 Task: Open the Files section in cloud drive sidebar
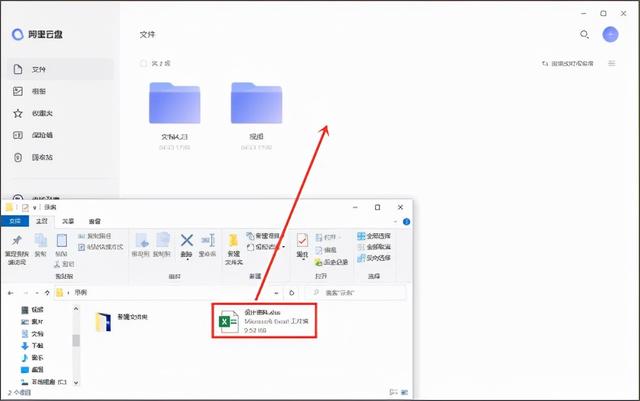(60, 69)
